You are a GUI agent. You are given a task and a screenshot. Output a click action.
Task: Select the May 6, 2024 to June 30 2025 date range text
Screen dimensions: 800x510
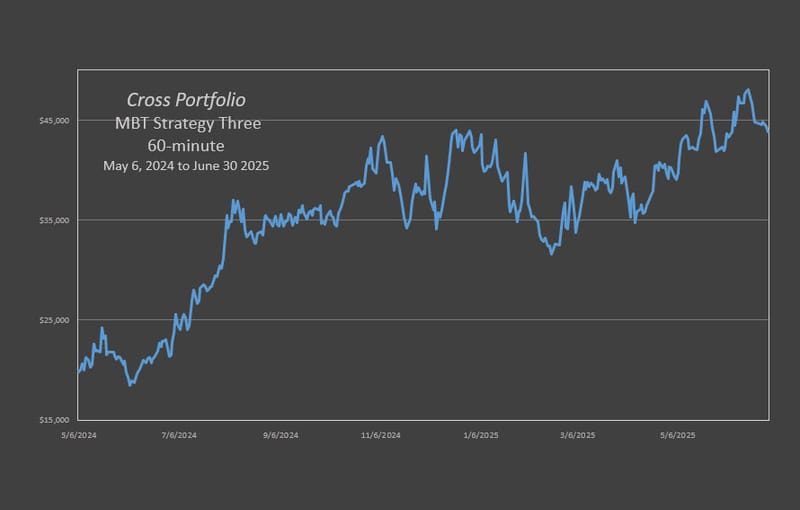tap(186, 166)
